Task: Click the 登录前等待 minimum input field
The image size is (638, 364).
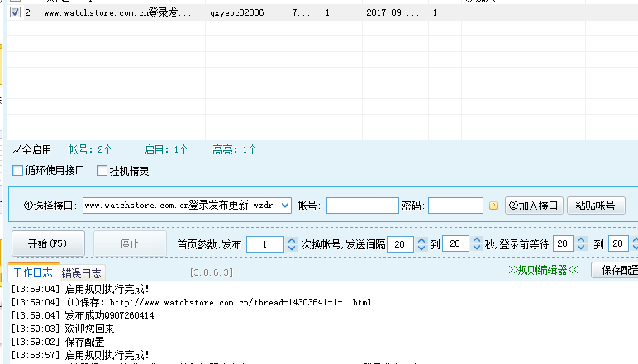Action: click(x=563, y=243)
